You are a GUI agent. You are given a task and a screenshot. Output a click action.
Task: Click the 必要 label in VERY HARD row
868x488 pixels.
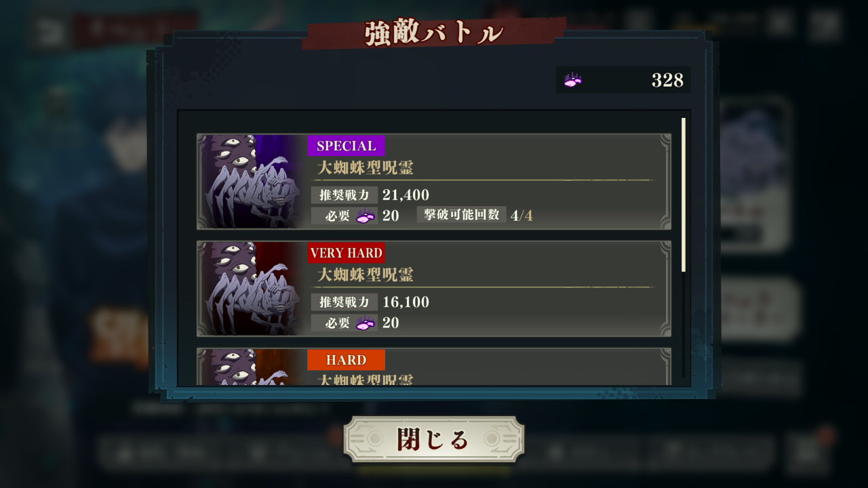(x=337, y=323)
